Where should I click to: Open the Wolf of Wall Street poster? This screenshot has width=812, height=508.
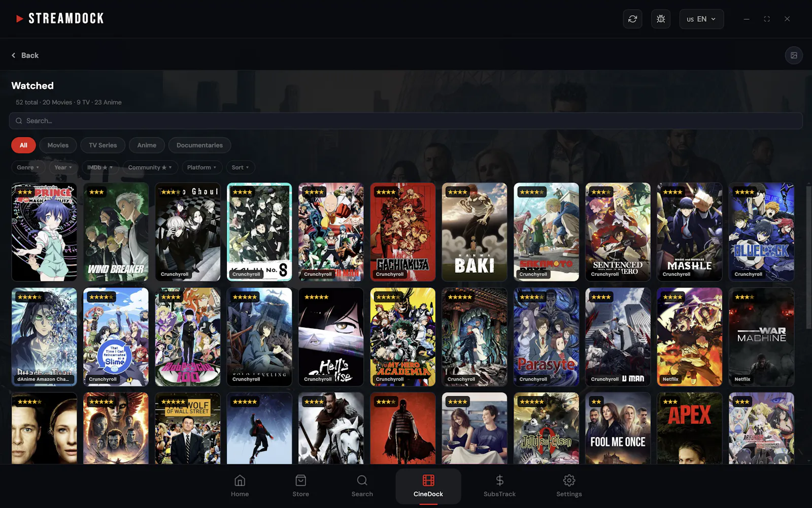188,428
